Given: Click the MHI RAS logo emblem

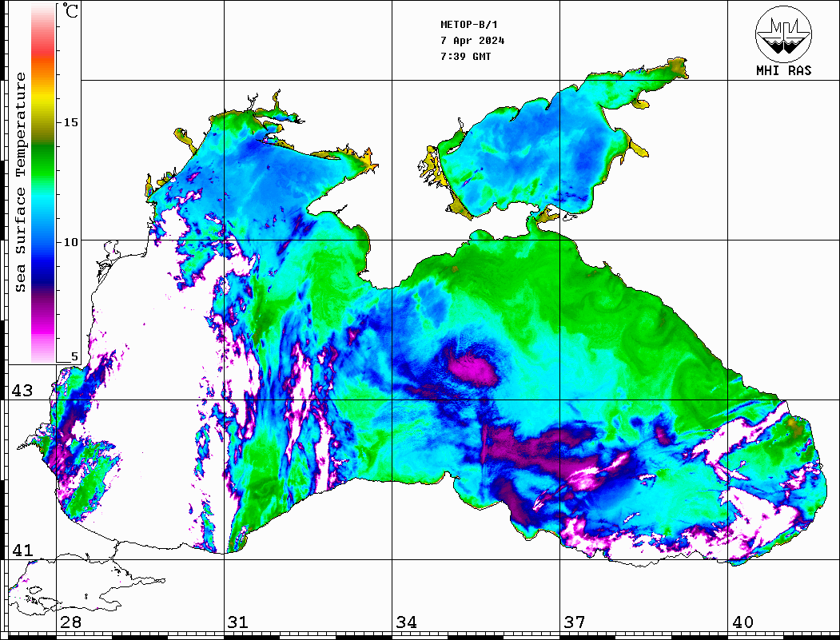Looking at the screenshot, I should 783,34.
